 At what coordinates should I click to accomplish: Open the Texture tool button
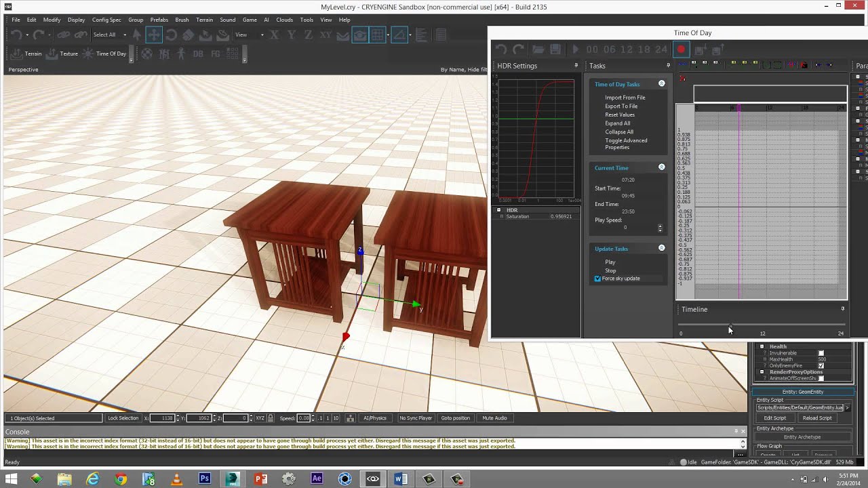[62, 54]
